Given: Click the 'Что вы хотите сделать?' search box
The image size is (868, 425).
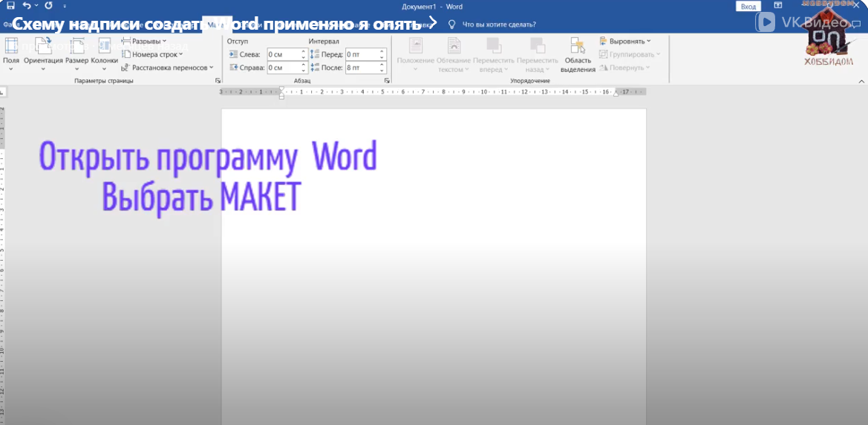Looking at the screenshot, I should click(x=499, y=25).
